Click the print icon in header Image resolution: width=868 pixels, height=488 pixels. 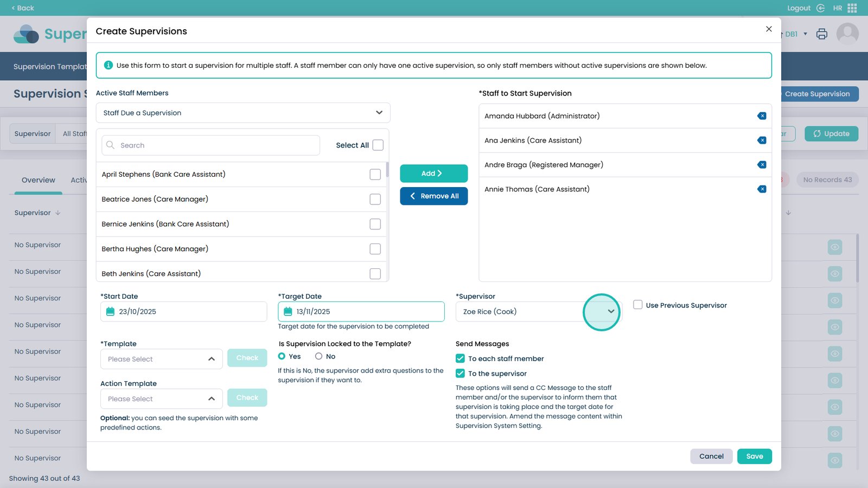pos(822,34)
